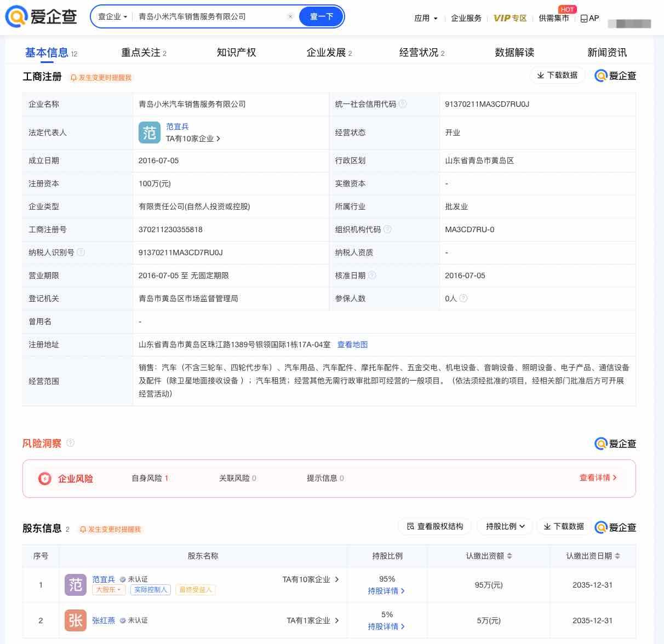Click the 查一下 search button
664x644 pixels.
tap(322, 16)
